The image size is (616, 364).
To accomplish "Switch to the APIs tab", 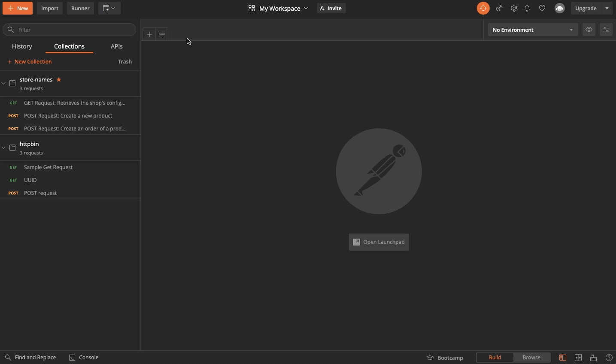I will click(117, 46).
